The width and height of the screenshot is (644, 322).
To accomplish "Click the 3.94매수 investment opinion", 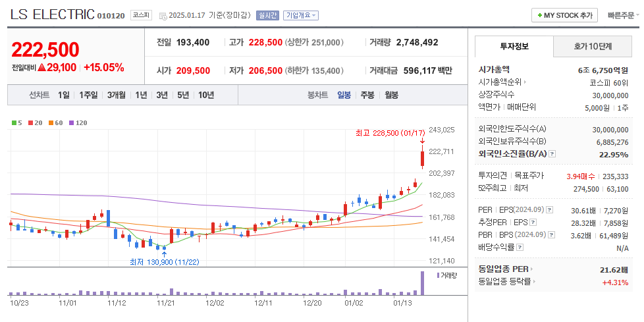I will point(580,176).
